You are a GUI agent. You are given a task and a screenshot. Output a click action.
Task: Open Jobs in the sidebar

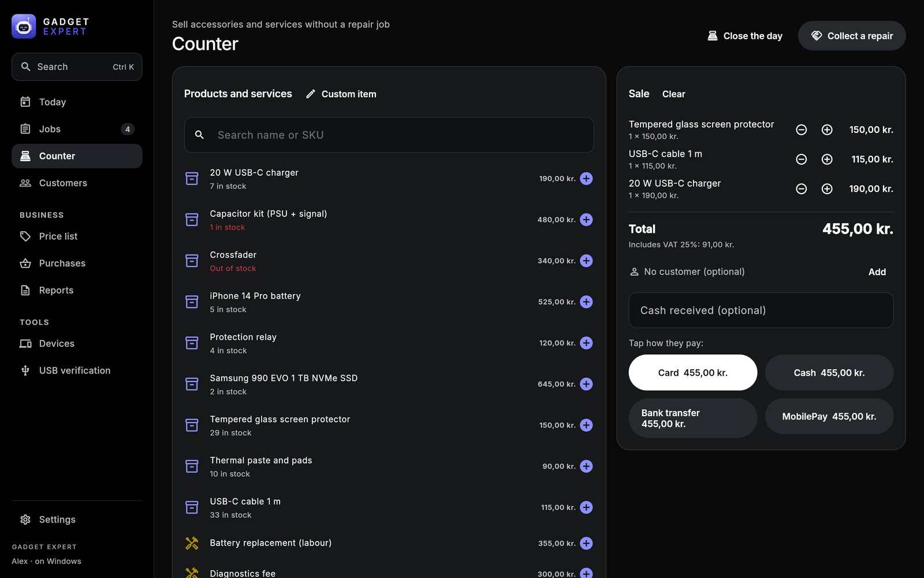pos(77,129)
